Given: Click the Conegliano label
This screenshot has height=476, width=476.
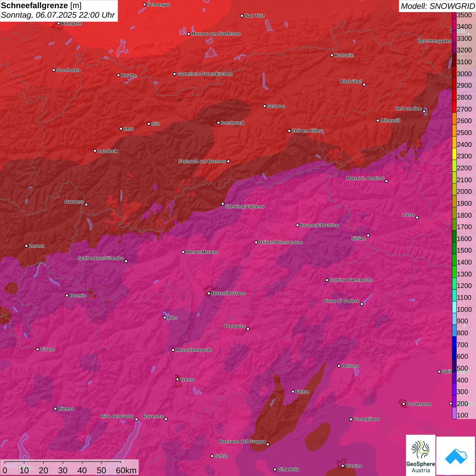Looking at the screenshot, I should [x=367, y=419].
